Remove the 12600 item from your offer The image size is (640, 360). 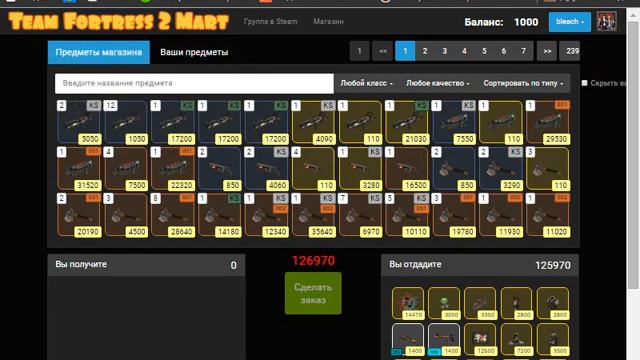480,339
